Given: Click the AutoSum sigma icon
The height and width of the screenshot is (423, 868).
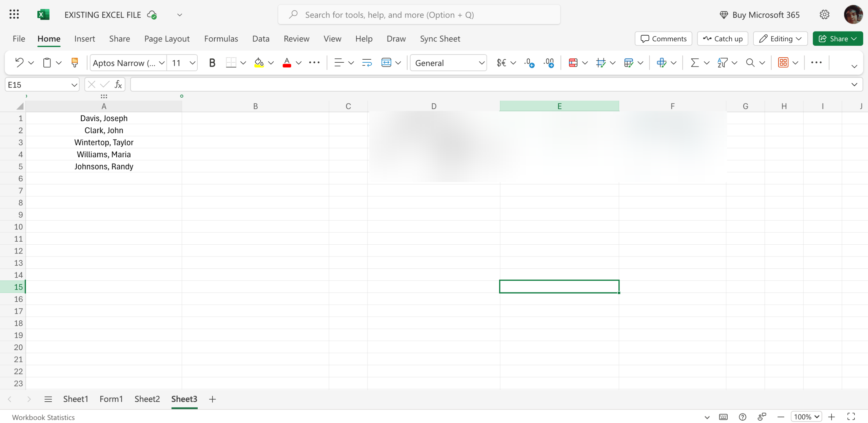Looking at the screenshot, I should (x=694, y=63).
